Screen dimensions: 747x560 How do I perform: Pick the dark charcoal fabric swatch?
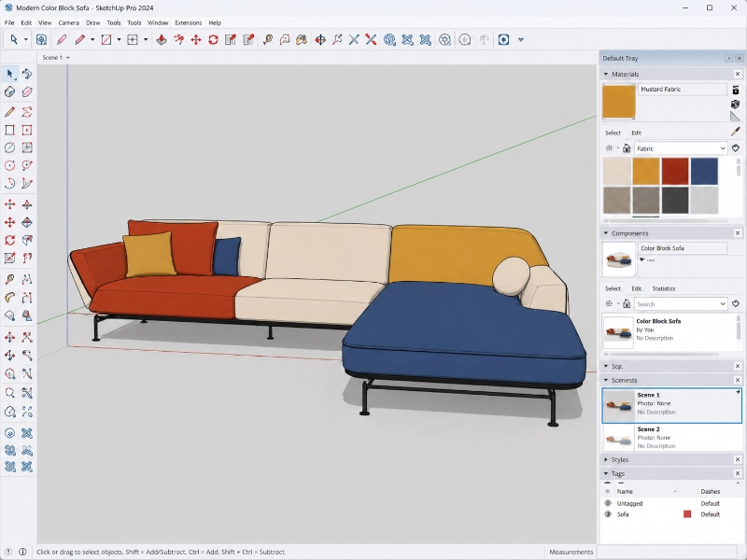coord(674,200)
